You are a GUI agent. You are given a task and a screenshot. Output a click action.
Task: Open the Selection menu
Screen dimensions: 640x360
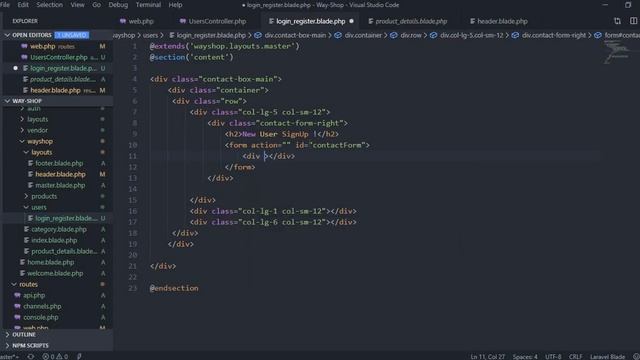[x=49, y=5]
